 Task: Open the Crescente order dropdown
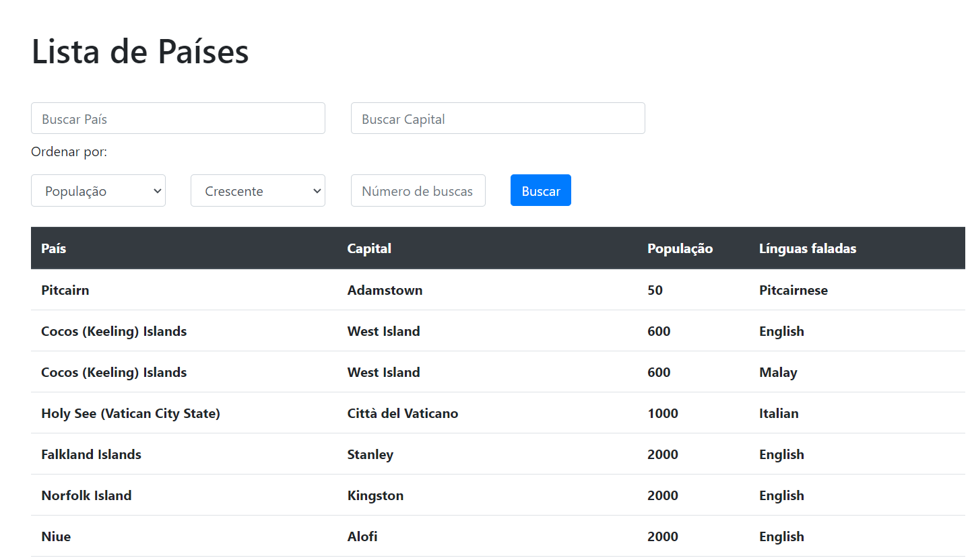pos(258,190)
